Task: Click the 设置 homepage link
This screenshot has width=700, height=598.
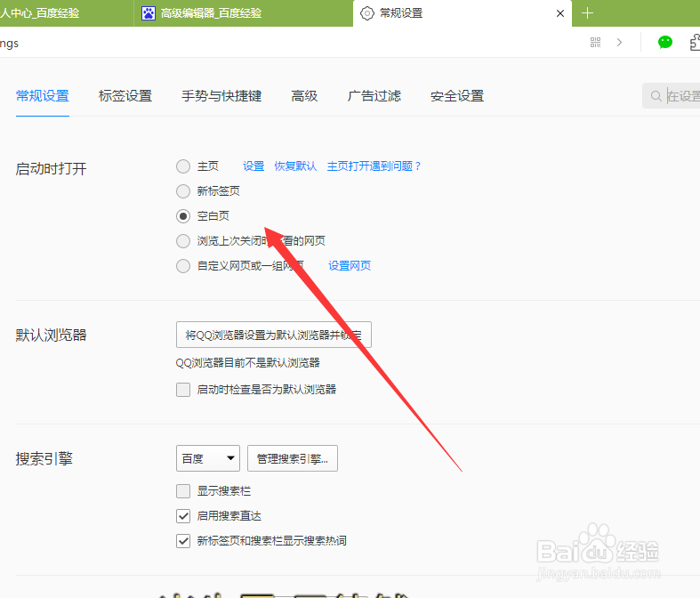Action: tap(253, 166)
